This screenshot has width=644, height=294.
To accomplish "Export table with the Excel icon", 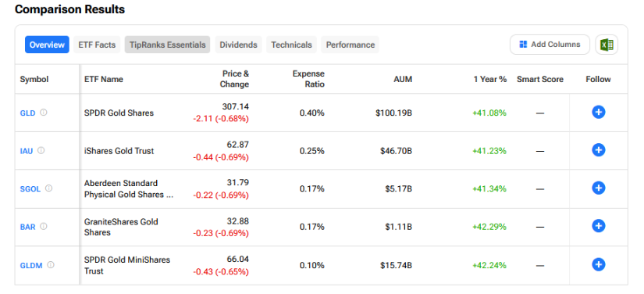I will coord(607,45).
